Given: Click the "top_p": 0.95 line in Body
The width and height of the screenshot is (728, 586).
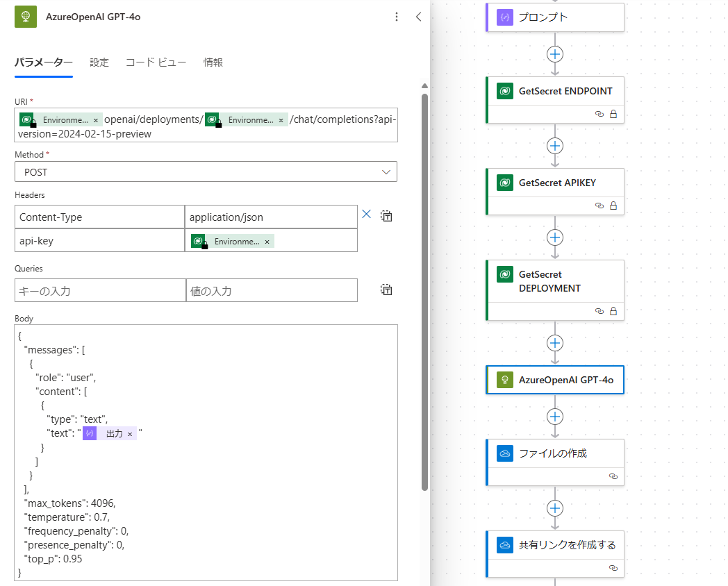Looking at the screenshot, I should tap(53, 559).
